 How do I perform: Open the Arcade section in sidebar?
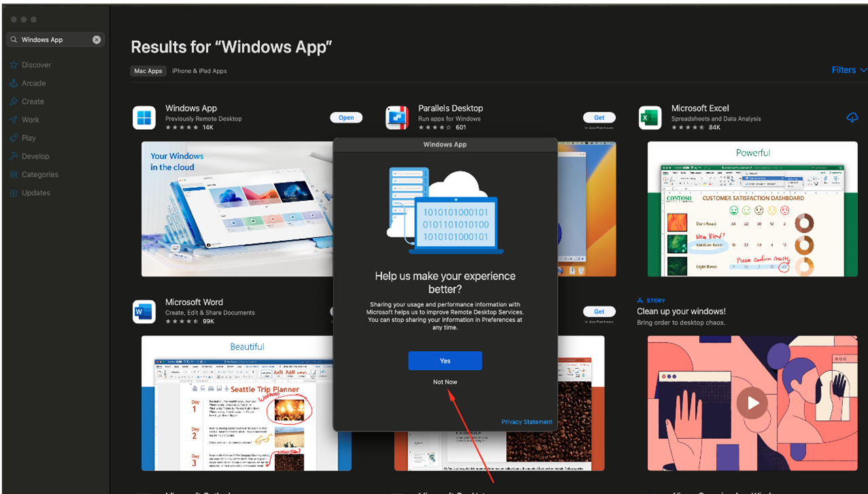33,83
